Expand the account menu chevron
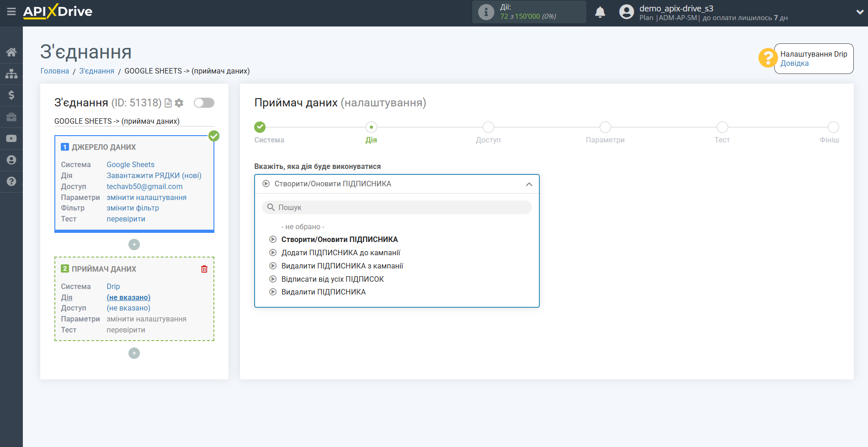This screenshot has height=447, width=868. click(x=859, y=12)
